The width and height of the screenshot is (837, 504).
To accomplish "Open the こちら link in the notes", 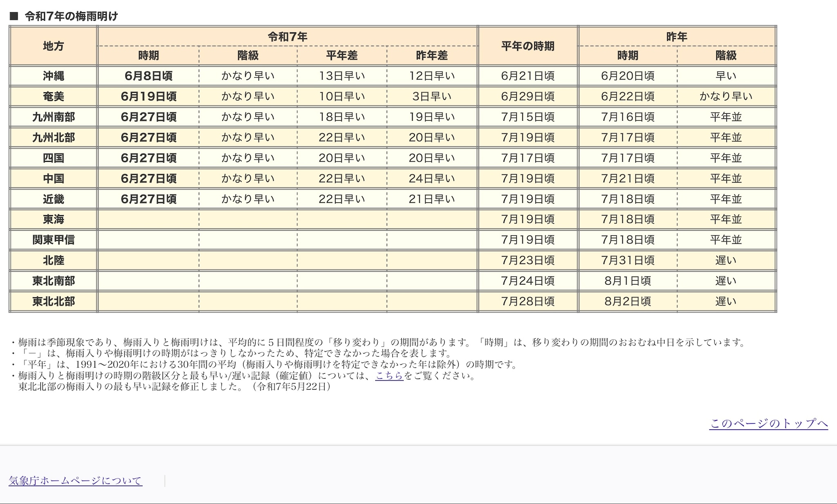I will click(389, 375).
